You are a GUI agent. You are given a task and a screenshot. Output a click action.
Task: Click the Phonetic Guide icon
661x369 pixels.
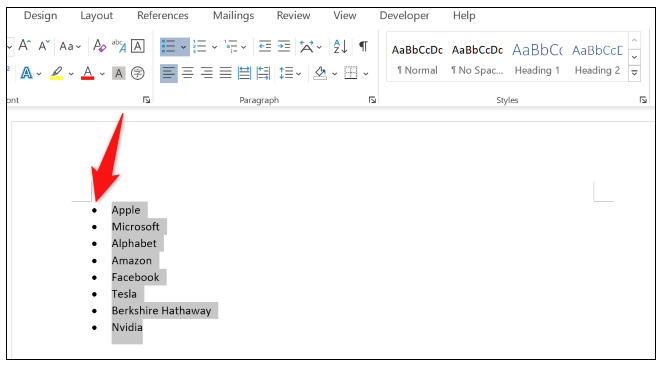pos(119,46)
